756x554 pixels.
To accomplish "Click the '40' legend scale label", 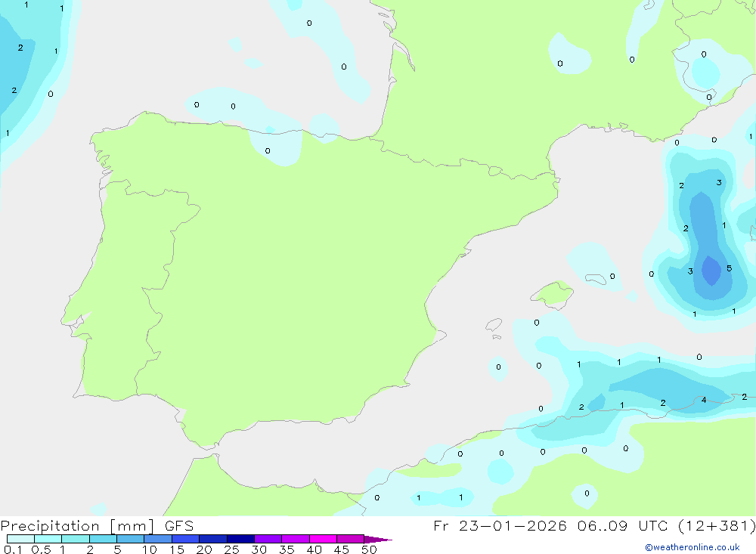I will (314, 549).
